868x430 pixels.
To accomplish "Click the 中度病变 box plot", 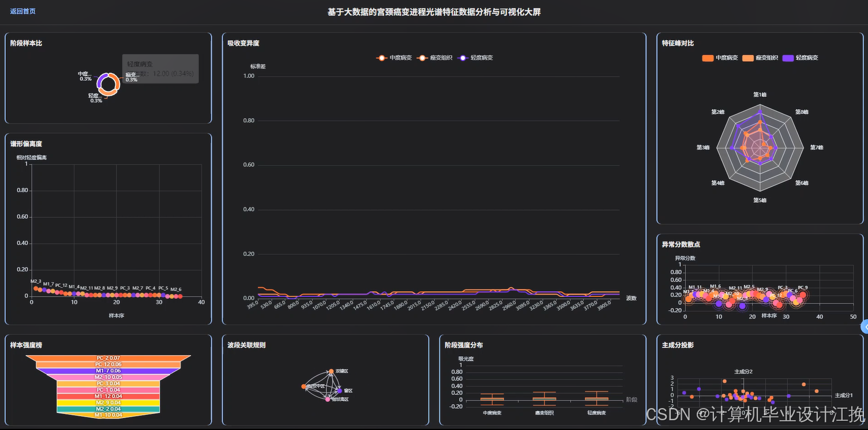I will coord(492,398).
